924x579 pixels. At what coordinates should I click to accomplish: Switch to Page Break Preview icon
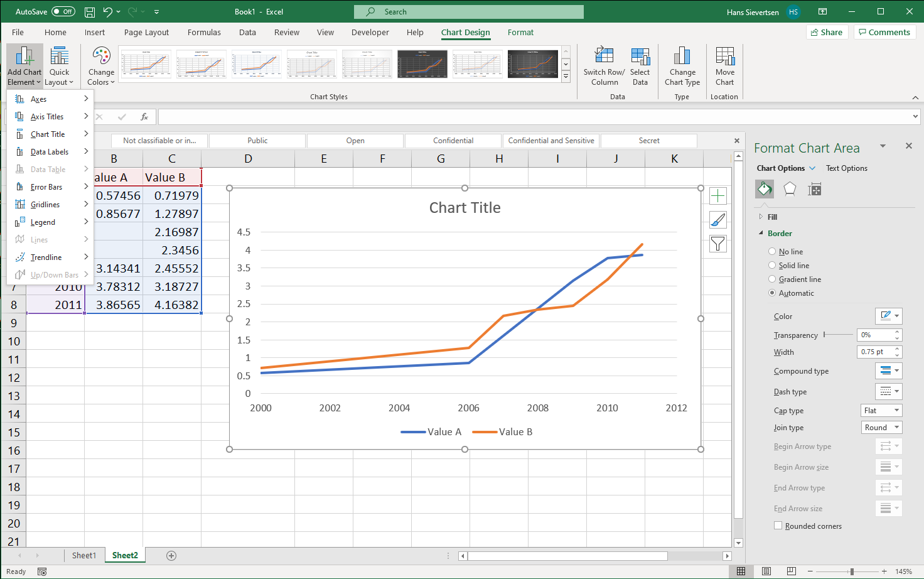792,571
